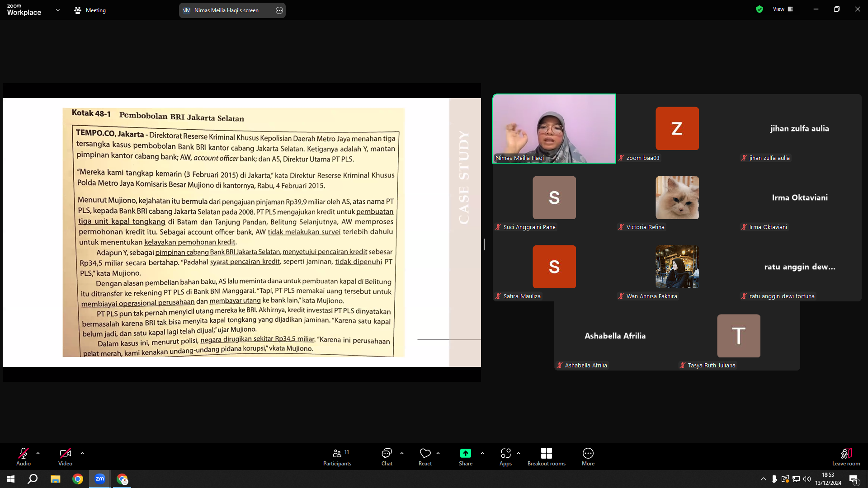Click the "Tasya Ruth Juliana" name label

pos(712,365)
